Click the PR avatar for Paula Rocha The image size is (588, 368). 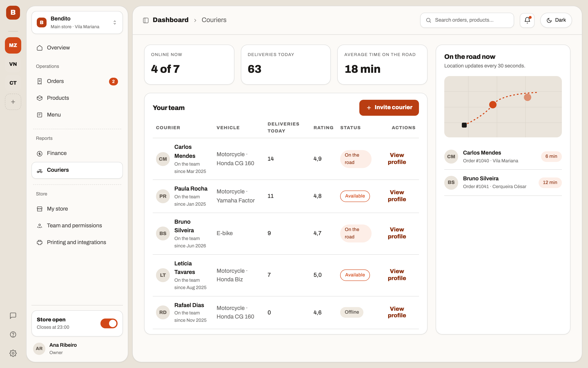163,196
